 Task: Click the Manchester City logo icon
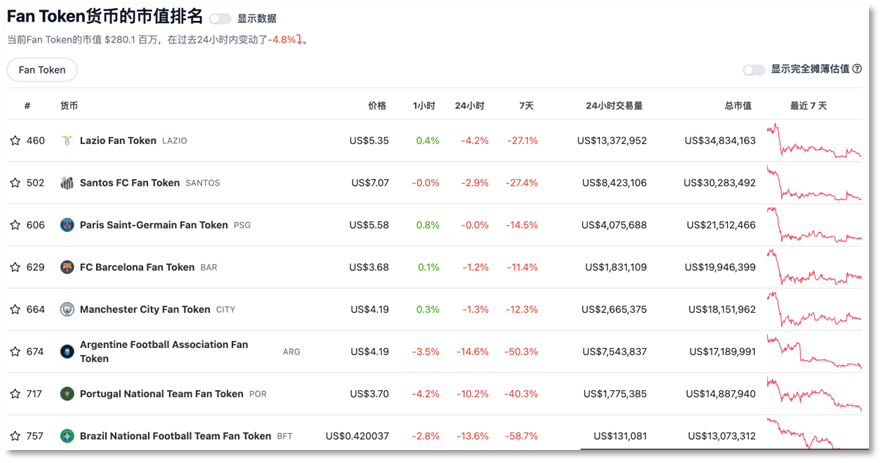(x=67, y=309)
